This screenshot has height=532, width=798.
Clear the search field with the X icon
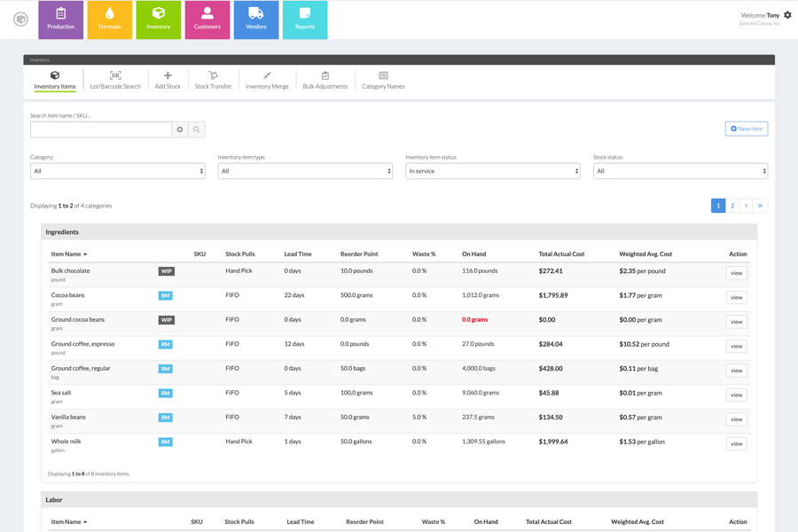click(180, 129)
